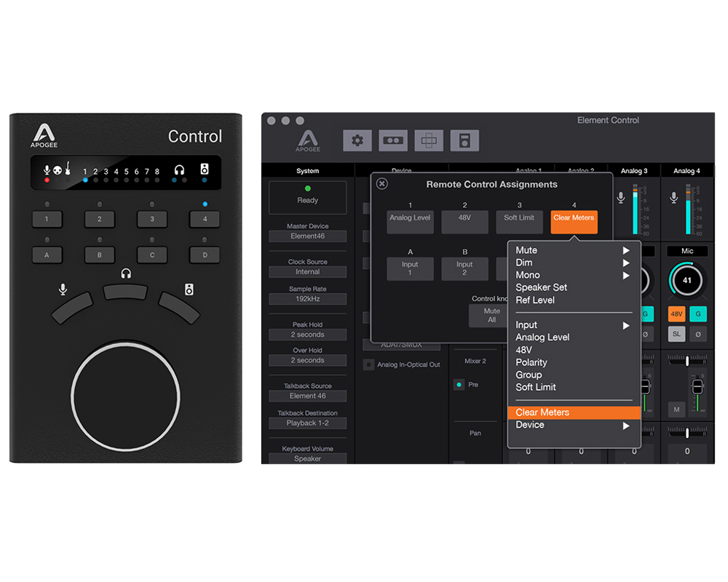Click the headphone icon on the Control remote display

click(179, 170)
